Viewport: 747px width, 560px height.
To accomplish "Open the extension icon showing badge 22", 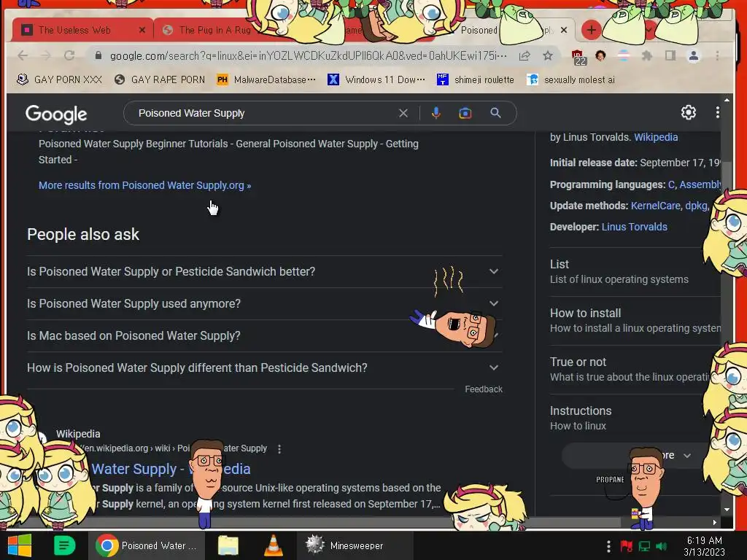I will coord(578,57).
